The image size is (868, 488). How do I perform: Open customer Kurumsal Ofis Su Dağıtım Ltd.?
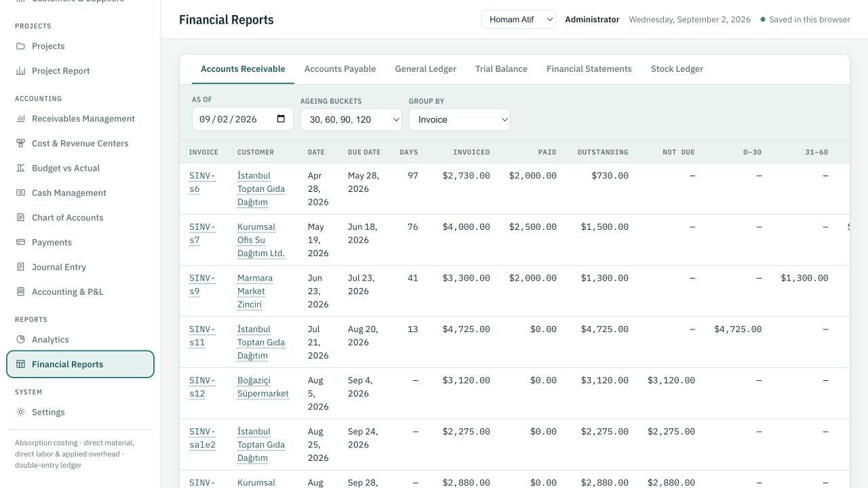coord(261,240)
